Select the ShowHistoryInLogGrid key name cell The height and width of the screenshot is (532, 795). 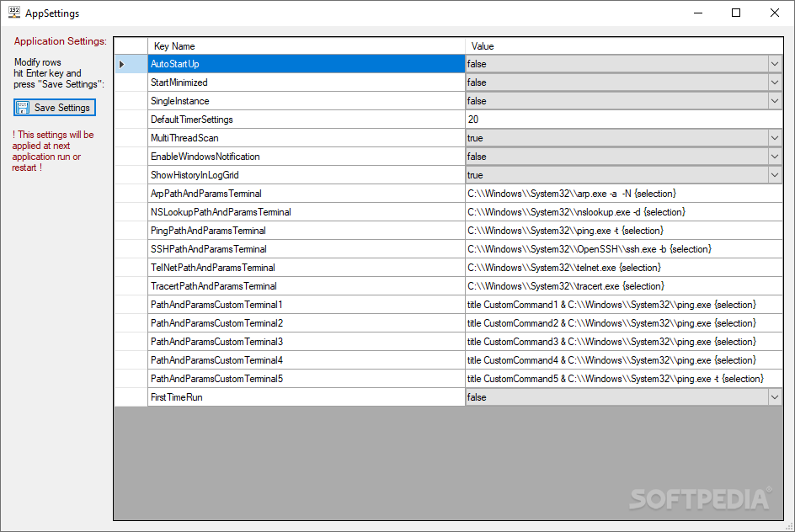click(x=307, y=175)
